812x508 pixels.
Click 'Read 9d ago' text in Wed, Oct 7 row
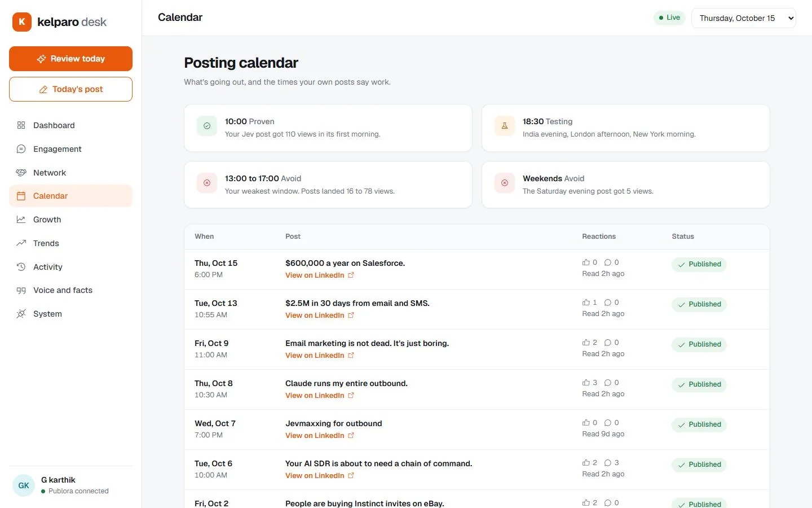[x=603, y=434]
